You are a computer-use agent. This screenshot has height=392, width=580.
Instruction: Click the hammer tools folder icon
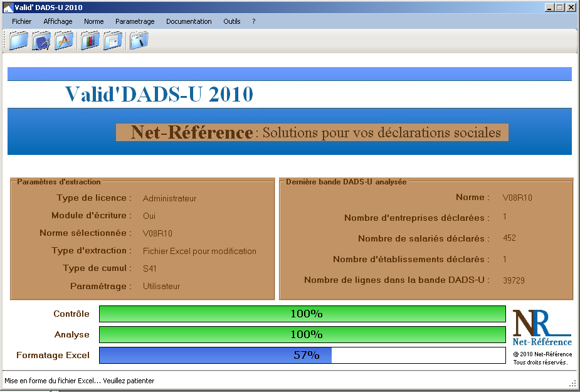pos(139,41)
